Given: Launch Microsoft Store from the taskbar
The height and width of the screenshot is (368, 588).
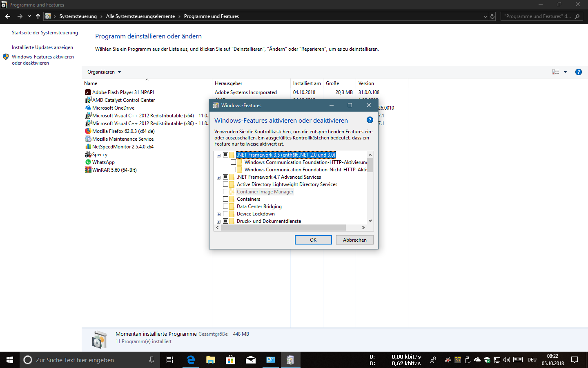Looking at the screenshot, I should (231, 360).
